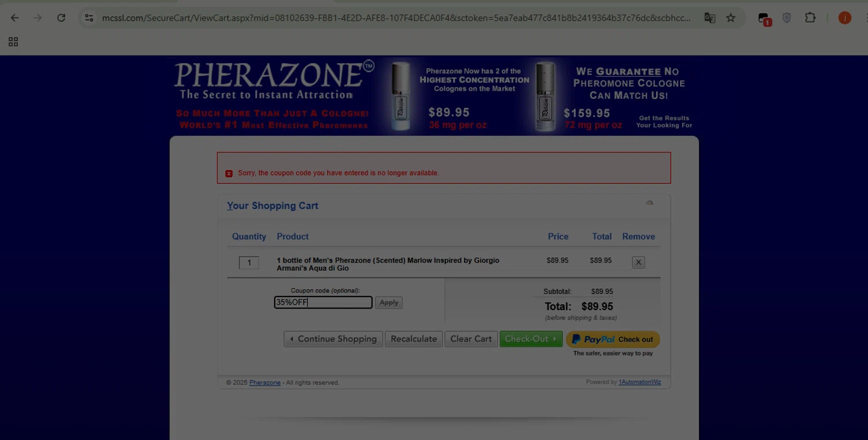Click the Subtotal label
Screen dimensions: 868x440
557,291
